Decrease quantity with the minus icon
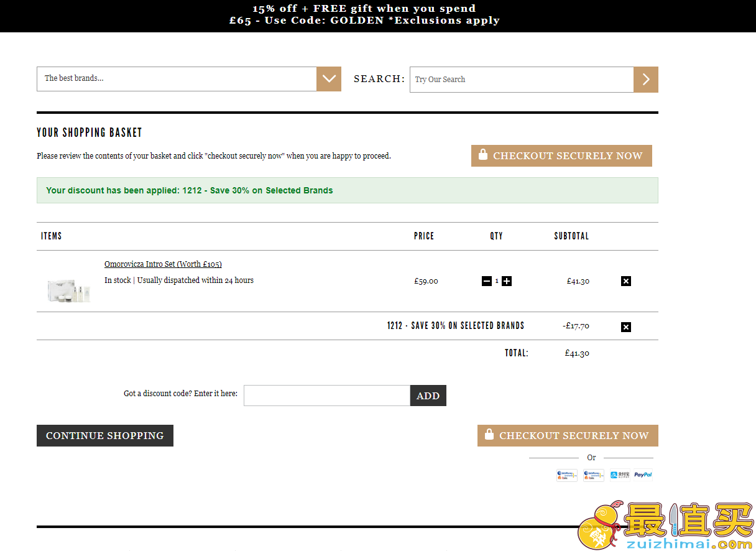 pyautogui.click(x=486, y=281)
